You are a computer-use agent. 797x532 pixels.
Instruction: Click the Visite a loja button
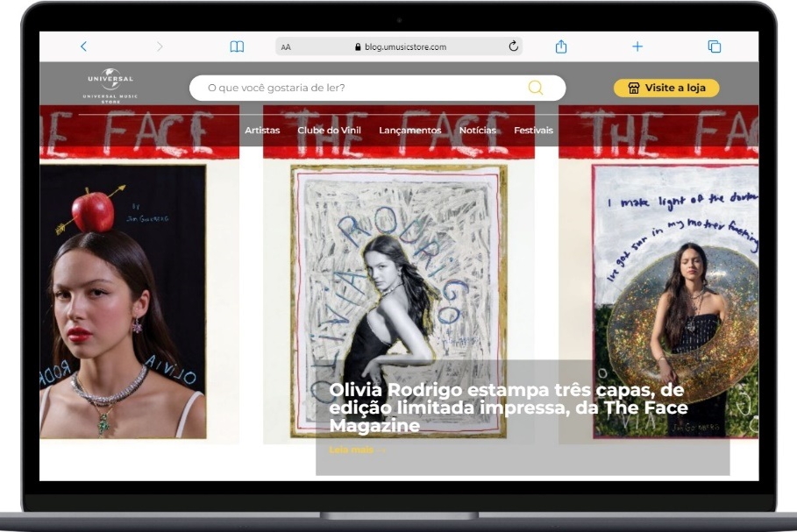666,88
